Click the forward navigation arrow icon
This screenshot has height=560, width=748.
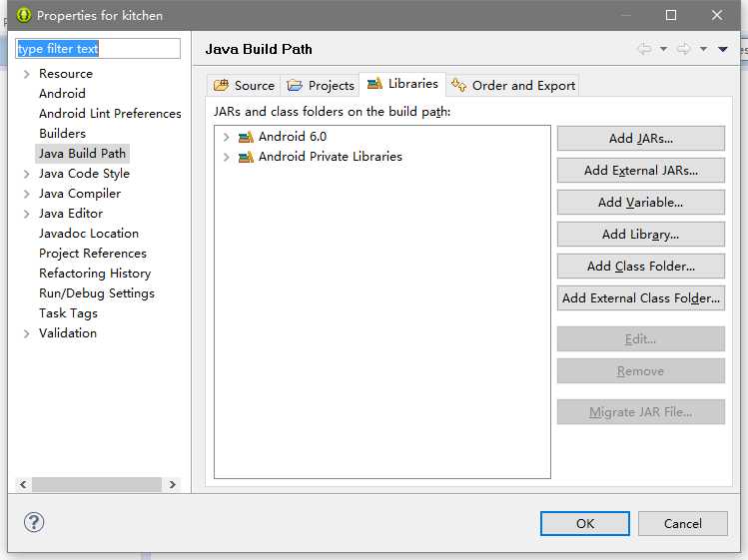(x=684, y=49)
